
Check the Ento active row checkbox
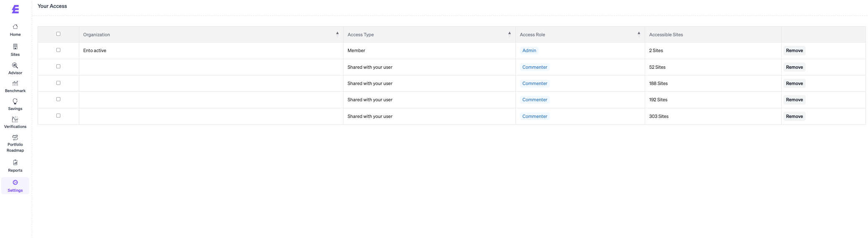point(58,50)
